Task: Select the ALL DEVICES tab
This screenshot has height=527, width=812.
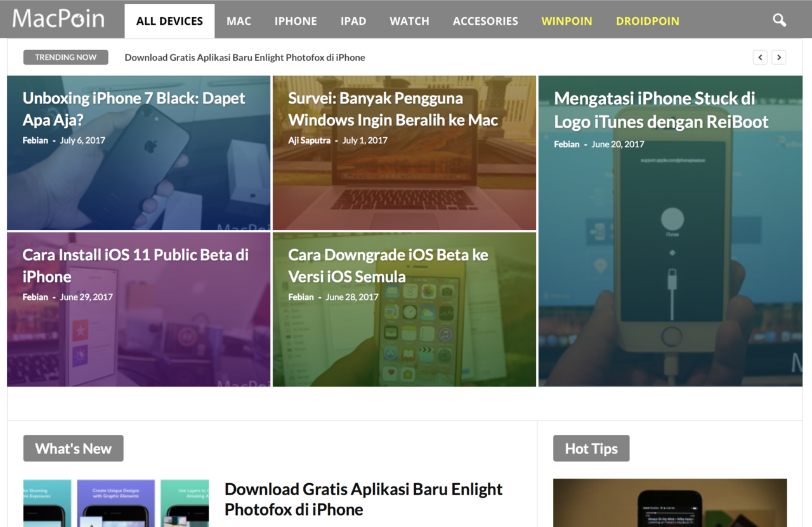Action: pos(169,21)
